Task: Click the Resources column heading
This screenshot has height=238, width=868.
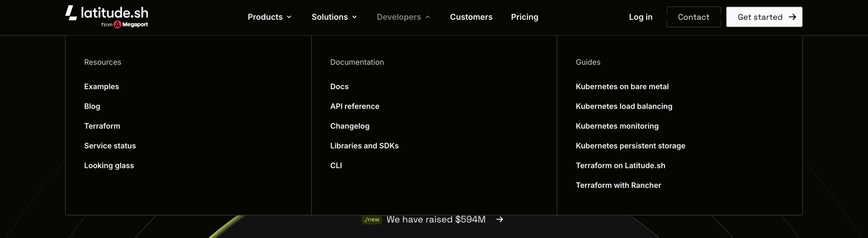Action: [x=103, y=62]
